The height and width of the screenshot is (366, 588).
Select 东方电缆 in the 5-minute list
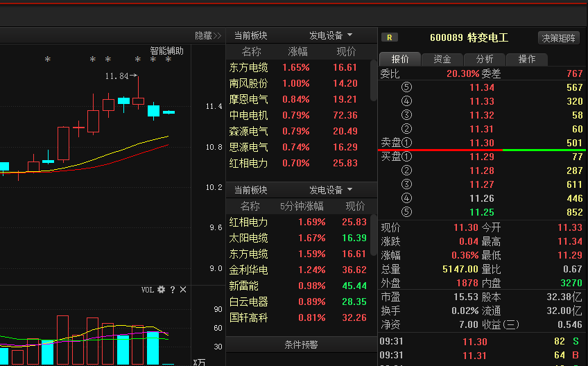pos(297,254)
